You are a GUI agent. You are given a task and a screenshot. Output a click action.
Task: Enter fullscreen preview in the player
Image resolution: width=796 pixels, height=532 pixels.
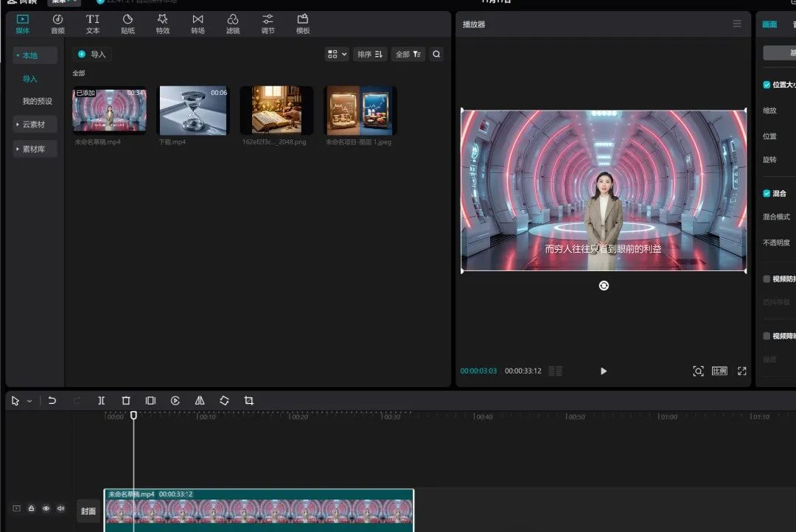(741, 371)
